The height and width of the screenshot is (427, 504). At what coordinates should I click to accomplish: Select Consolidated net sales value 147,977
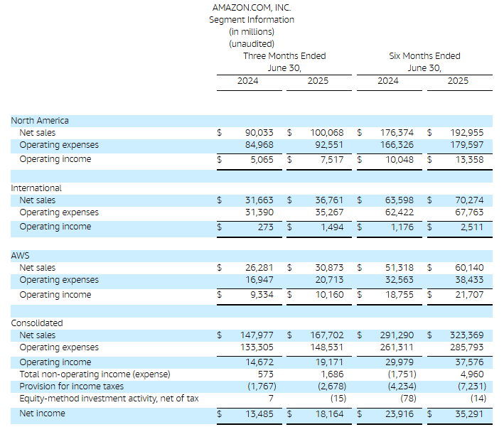pos(257,335)
